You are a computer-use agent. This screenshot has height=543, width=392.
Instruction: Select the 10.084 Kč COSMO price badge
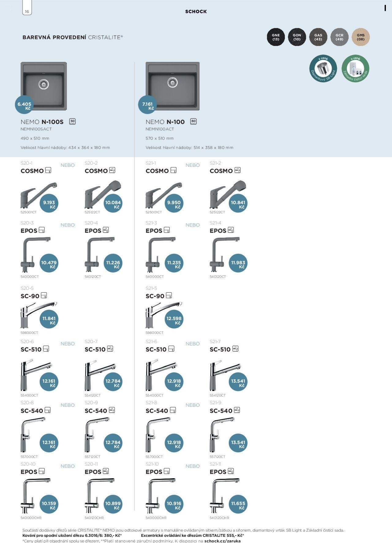[x=113, y=203]
